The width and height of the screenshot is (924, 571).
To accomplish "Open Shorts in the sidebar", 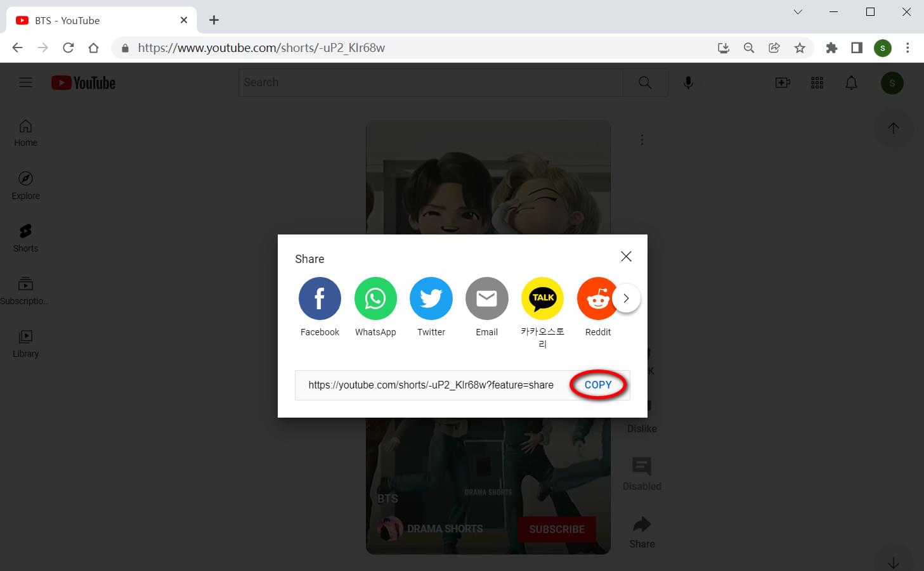I will click(25, 238).
